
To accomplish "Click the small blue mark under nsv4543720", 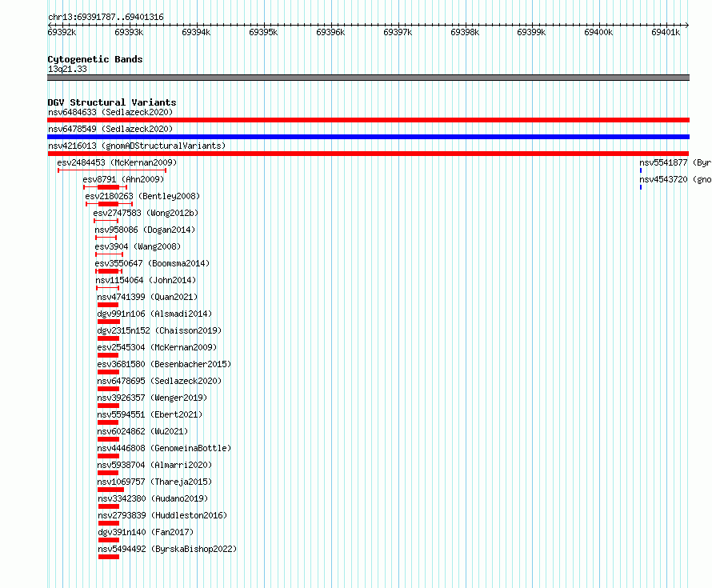I will pos(641,187).
